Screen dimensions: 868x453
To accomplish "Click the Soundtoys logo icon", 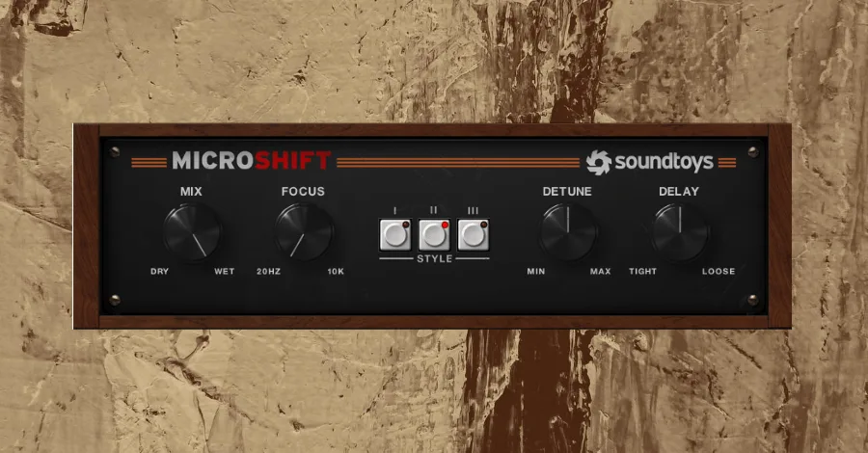I will coord(599,162).
